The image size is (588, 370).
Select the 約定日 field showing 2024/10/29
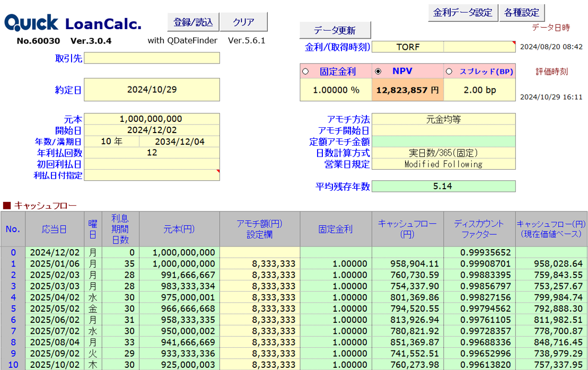[152, 90]
